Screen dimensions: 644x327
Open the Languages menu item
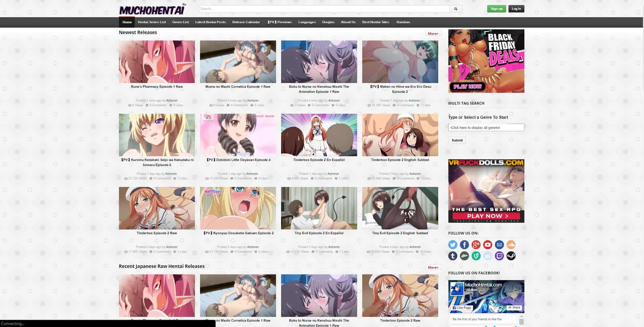pos(307,22)
